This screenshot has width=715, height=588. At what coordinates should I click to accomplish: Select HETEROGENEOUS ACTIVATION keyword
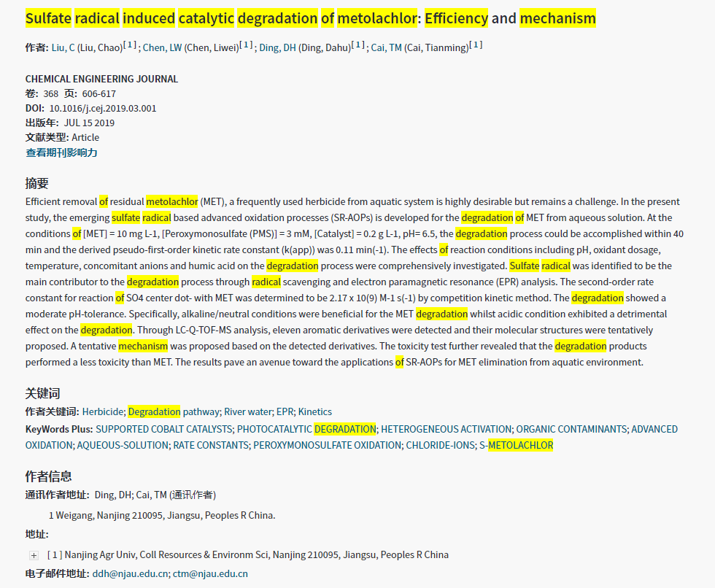(x=446, y=429)
